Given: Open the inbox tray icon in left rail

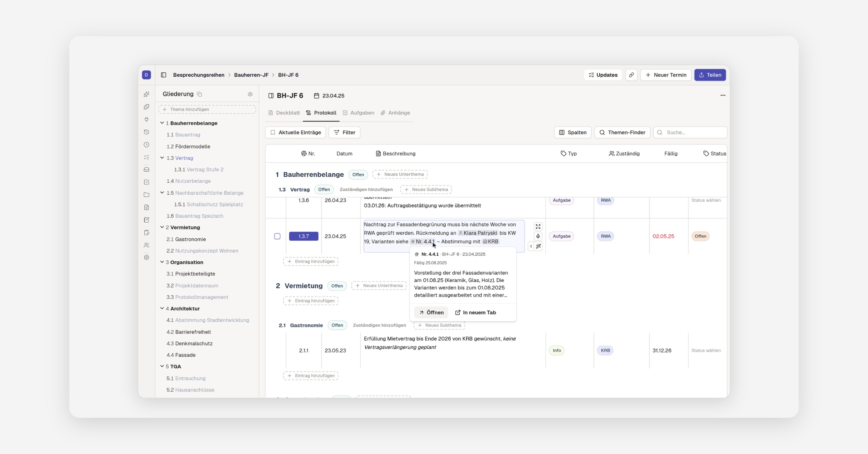Looking at the screenshot, I should click(x=146, y=169).
